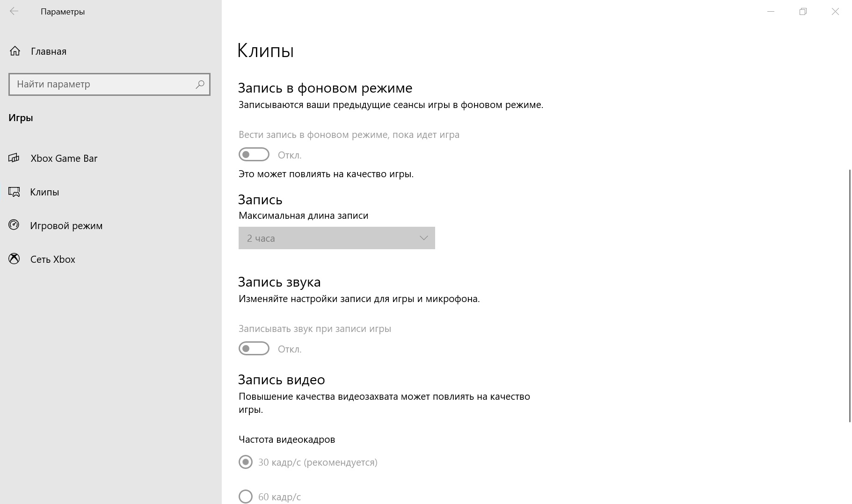Open the Сеть Xbox section
The image size is (852, 504).
pyautogui.click(x=52, y=259)
